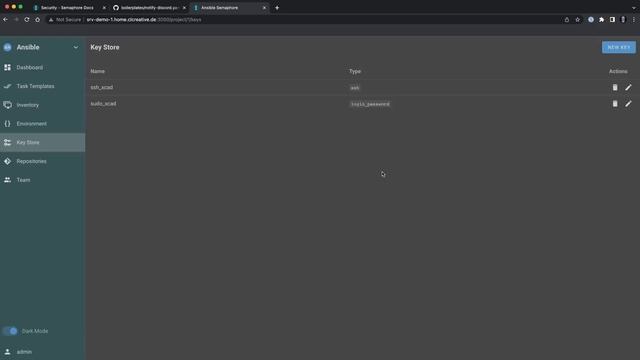Go forward in the browser

(x=16, y=20)
